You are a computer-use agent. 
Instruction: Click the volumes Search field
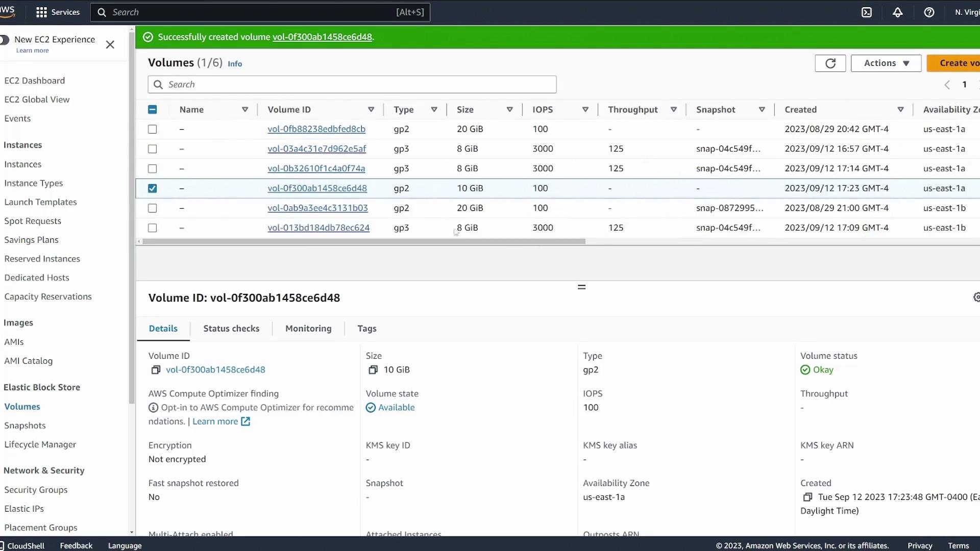[x=352, y=85]
